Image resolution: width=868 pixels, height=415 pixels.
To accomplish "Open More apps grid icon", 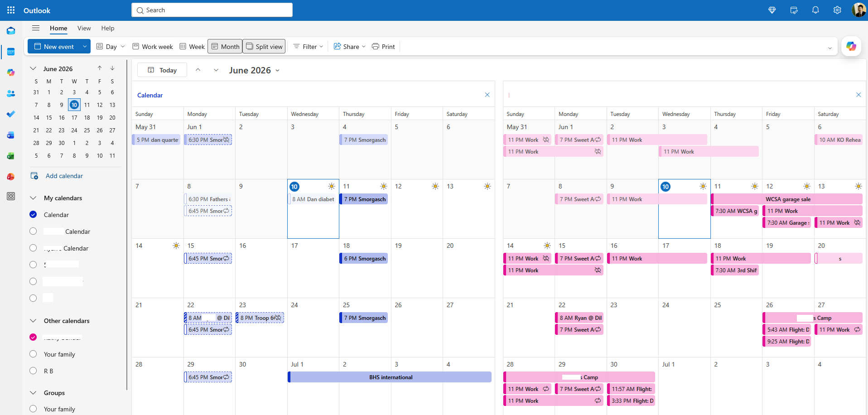I will pos(11,196).
